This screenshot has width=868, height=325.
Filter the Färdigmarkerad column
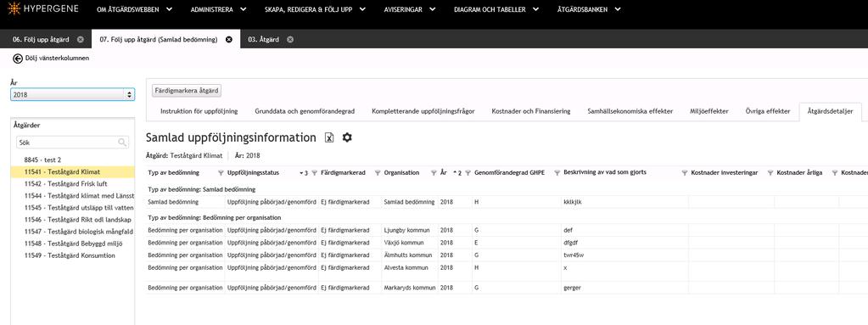378,173
